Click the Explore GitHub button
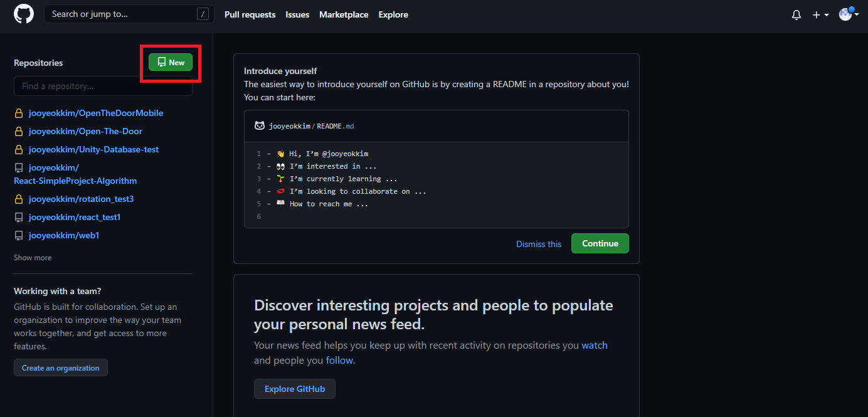The width and height of the screenshot is (868, 417). click(295, 389)
